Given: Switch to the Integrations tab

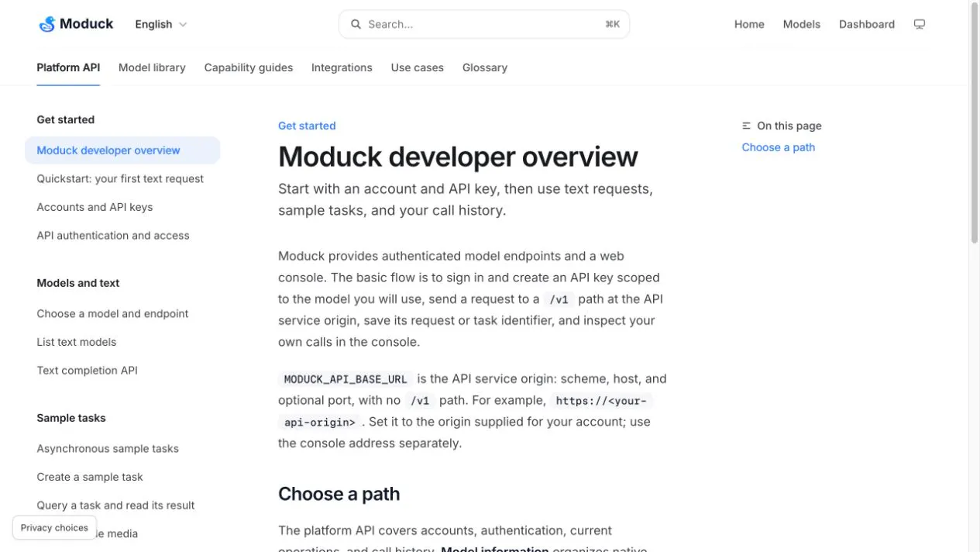Looking at the screenshot, I should pos(342,67).
